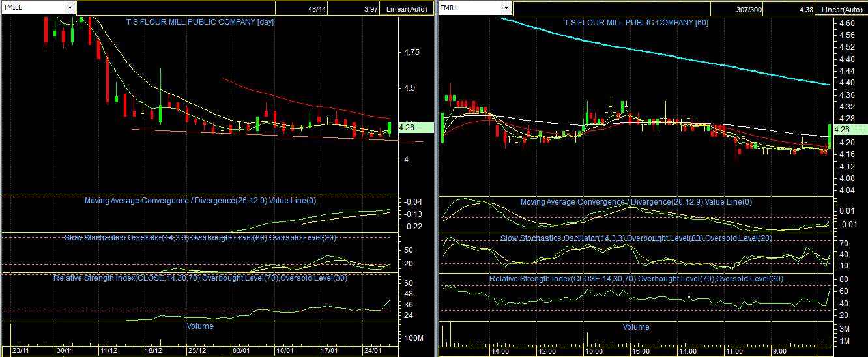Click the 16:00 marker on 60-minute time axis
Screen dimensions: 868x357
tap(641, 350)
